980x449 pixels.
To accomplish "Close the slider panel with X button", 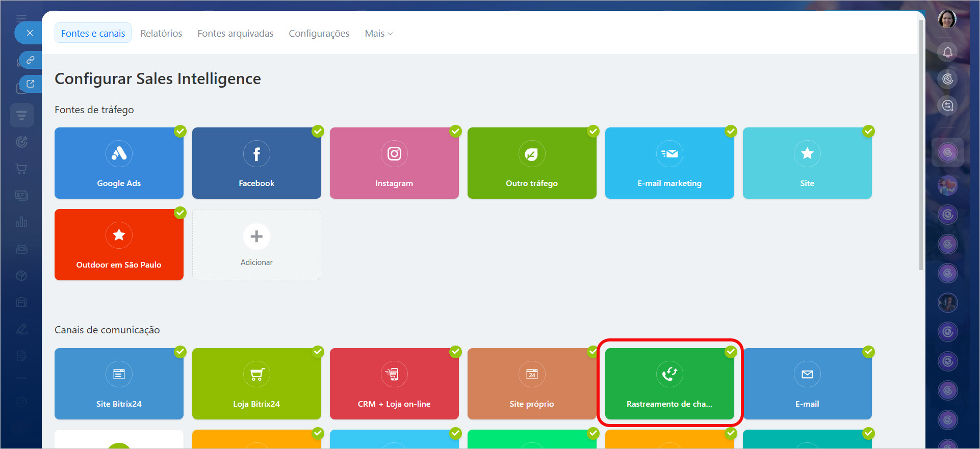I will [30, 33].
